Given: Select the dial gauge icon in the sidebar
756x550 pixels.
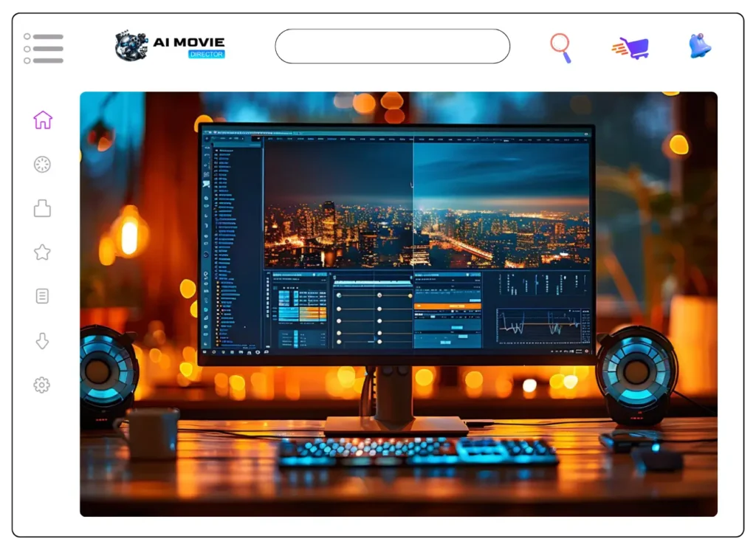Looking at the screenshot, I should point(42,164).
